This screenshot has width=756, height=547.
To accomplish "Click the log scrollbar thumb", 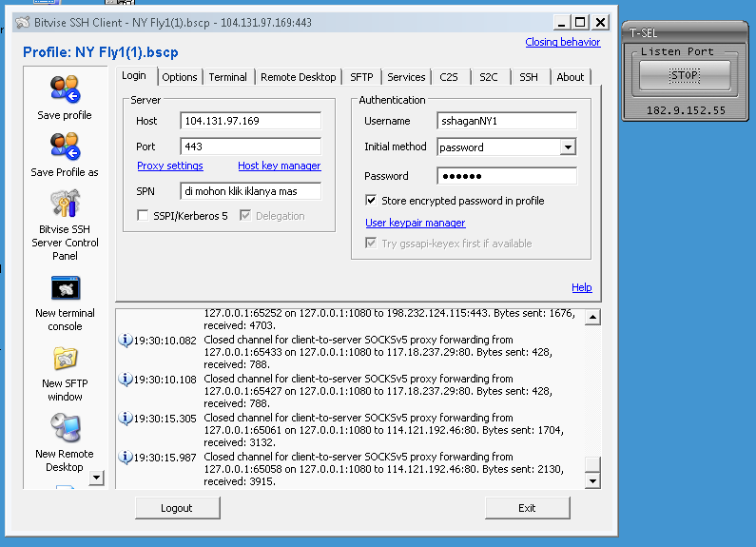I will tap(592, 464).
